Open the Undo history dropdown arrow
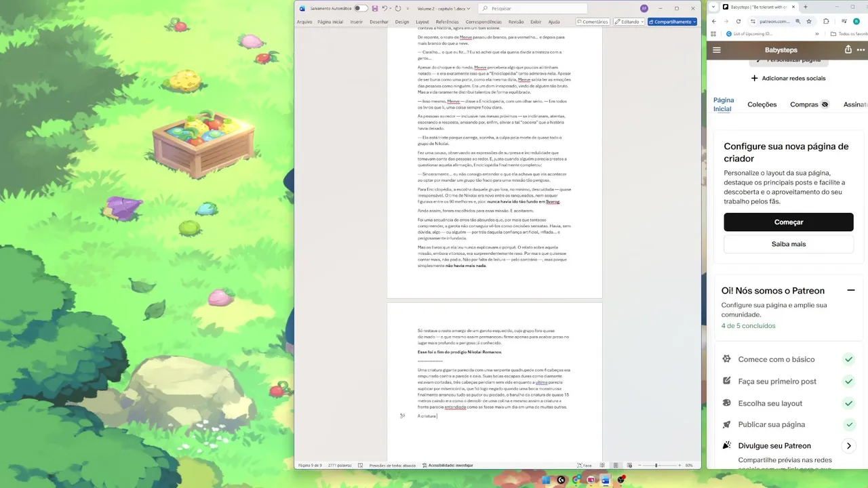Screen dimensions: 868x488 (390, 8)
